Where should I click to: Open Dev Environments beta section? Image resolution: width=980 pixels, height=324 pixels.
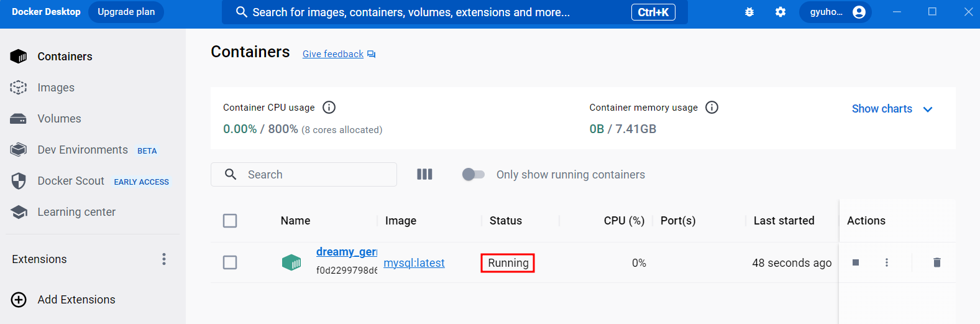[83, 150]
